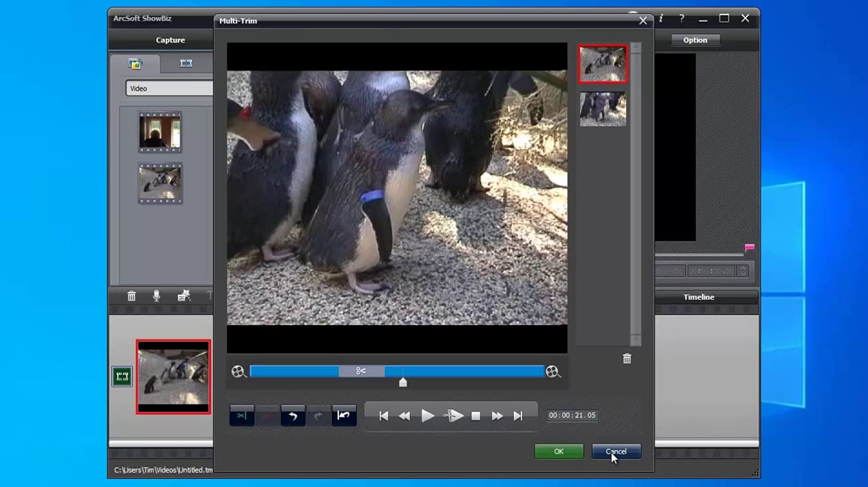This screenshot has width=868, height=487.
Task: Switch to the second capture tab
Action: [x=185, y=64]
